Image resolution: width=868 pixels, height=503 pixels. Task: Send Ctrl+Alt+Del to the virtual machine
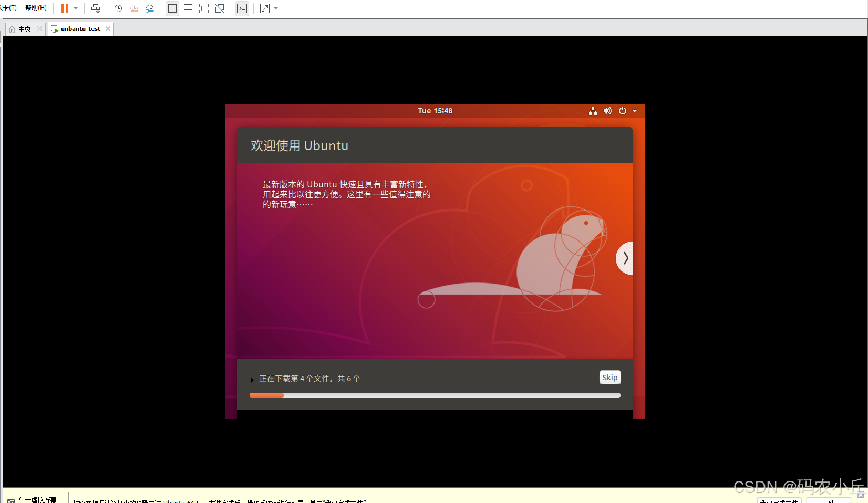click(x=96, y=8)
